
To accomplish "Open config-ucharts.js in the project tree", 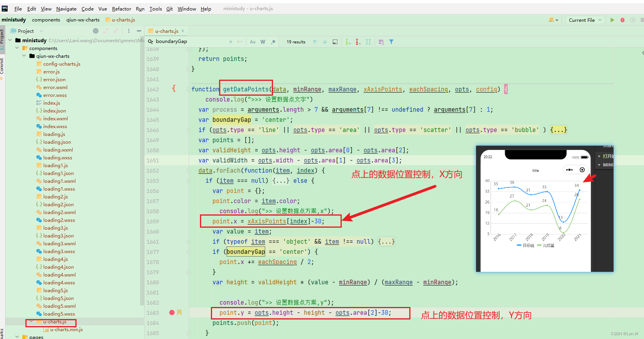I will (62, 64).
